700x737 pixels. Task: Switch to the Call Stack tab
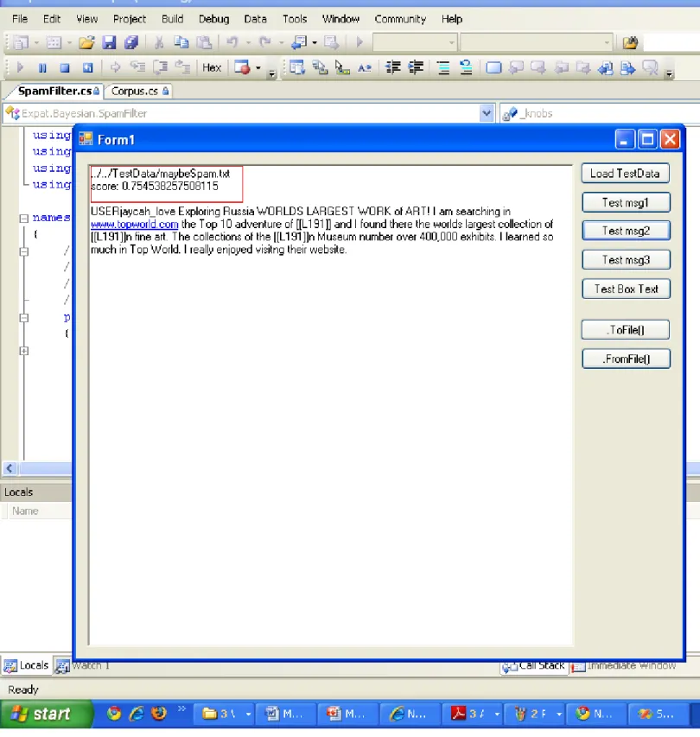tap(534, 666)
